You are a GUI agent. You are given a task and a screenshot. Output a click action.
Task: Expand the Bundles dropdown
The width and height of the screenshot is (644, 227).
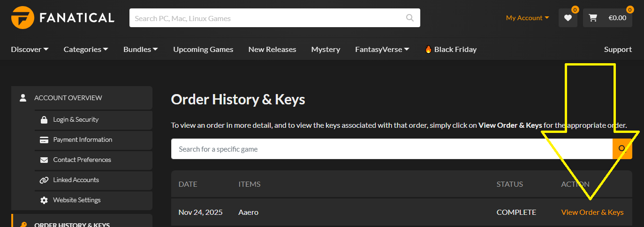click(140, 49)
